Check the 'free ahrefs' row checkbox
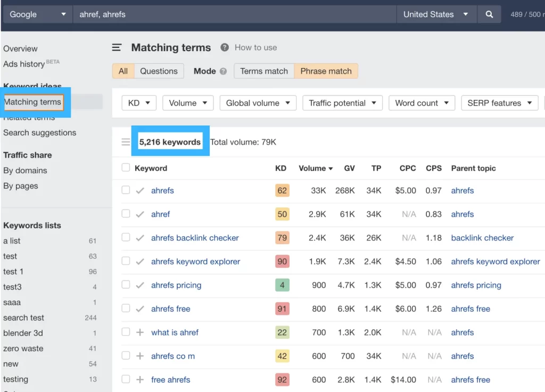The height and width of the screenshot is (392, 545). [x=126, y=379]
